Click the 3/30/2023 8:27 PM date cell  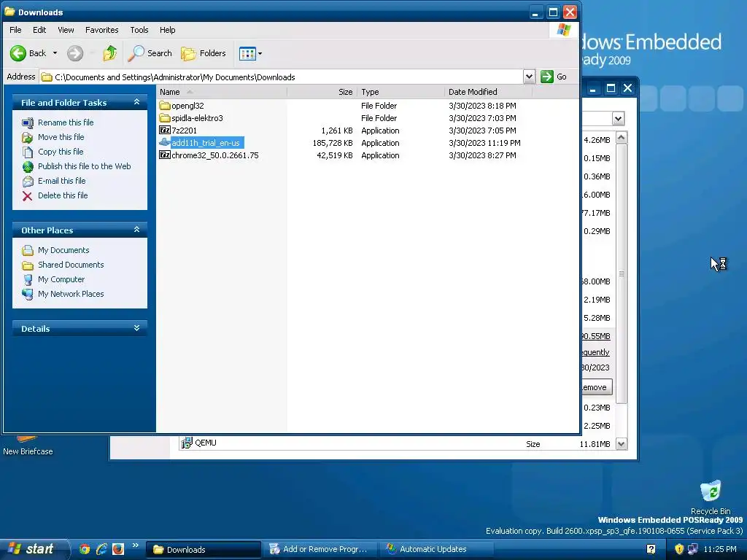point(482,155)
